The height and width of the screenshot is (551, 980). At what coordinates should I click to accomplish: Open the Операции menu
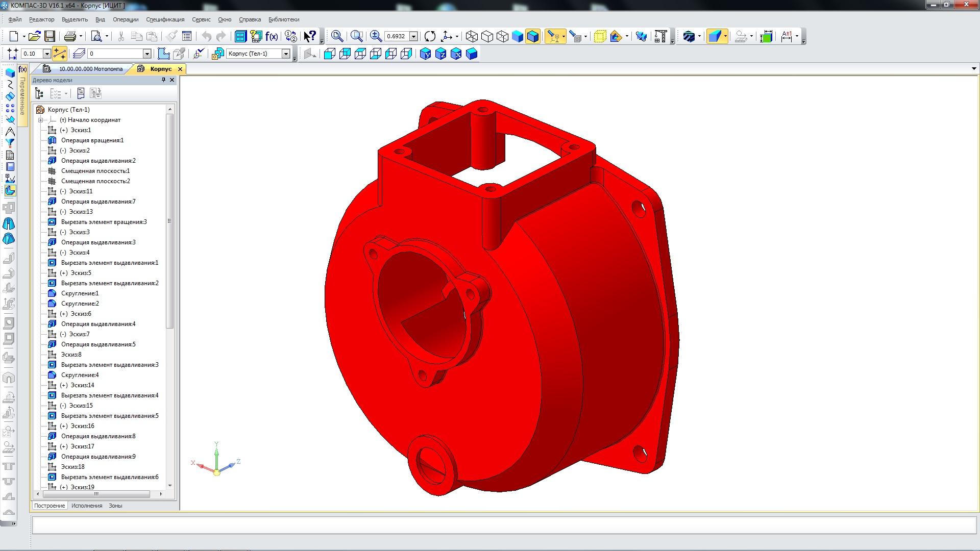[x=125, y=19]
